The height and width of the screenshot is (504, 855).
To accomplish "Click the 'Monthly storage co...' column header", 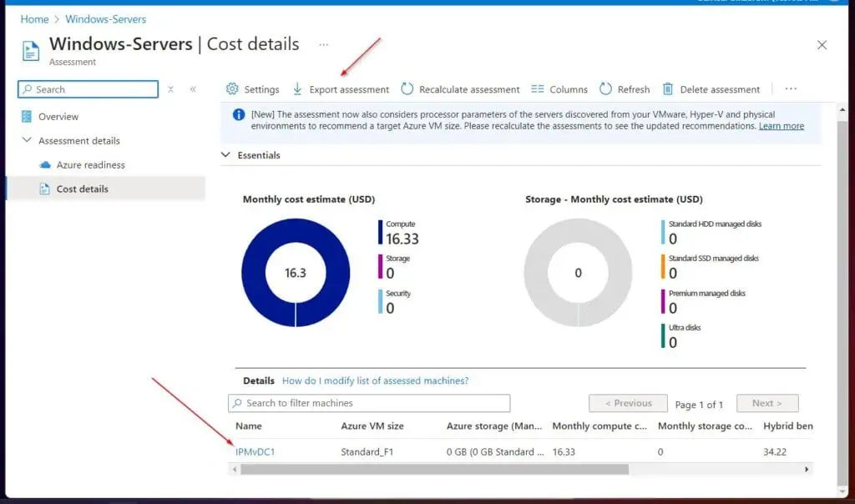I will (x=705, y=426).
